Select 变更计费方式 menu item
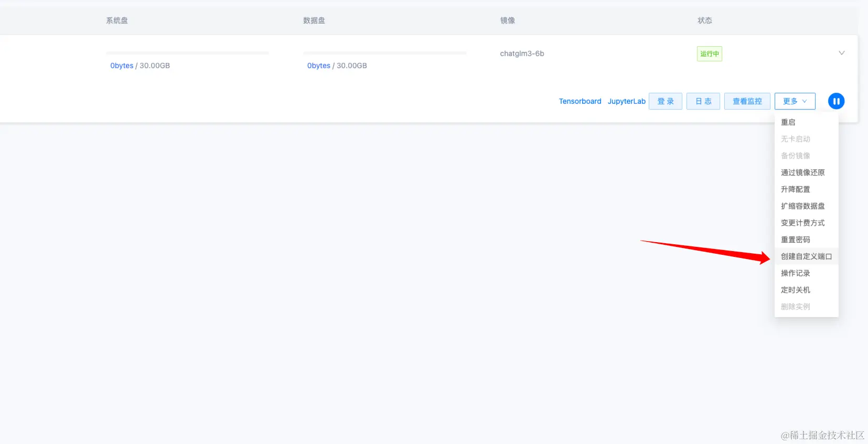 pos(807,223)
